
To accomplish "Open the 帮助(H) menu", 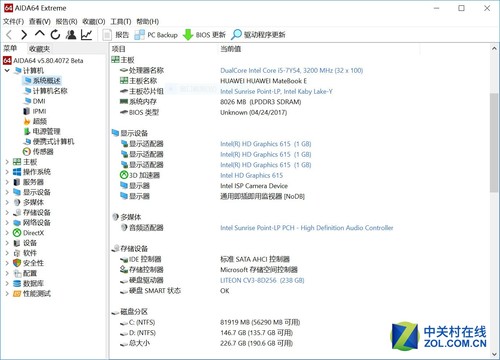I will point(148,22).
